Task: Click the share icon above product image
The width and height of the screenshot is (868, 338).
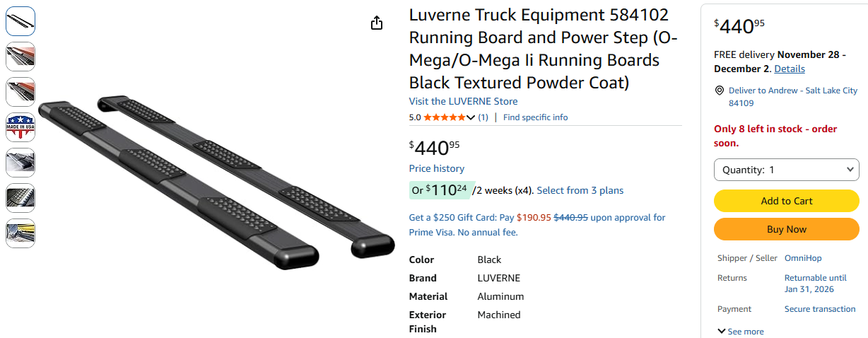Action: (377, 23)
